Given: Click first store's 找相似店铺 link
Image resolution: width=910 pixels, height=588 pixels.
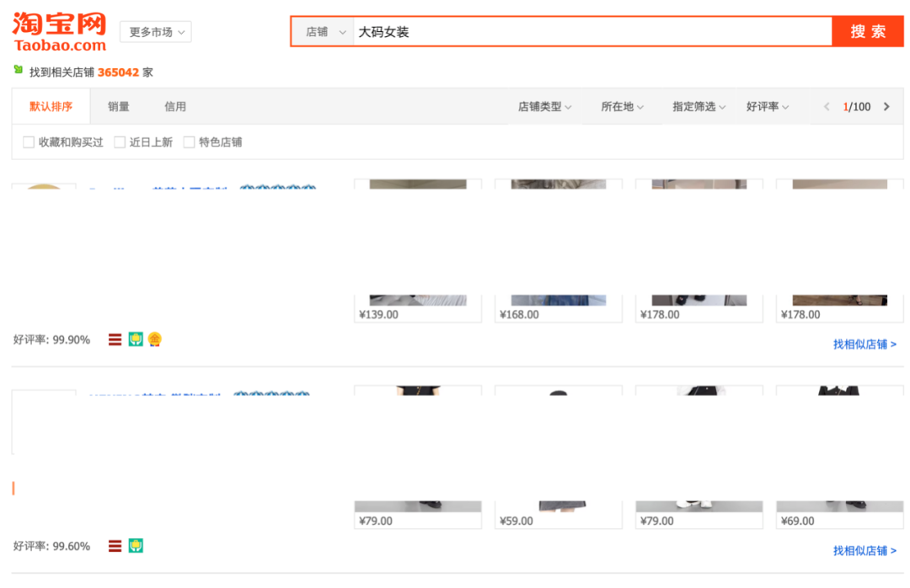Looking at the screenshot, I should pos(864,344).
